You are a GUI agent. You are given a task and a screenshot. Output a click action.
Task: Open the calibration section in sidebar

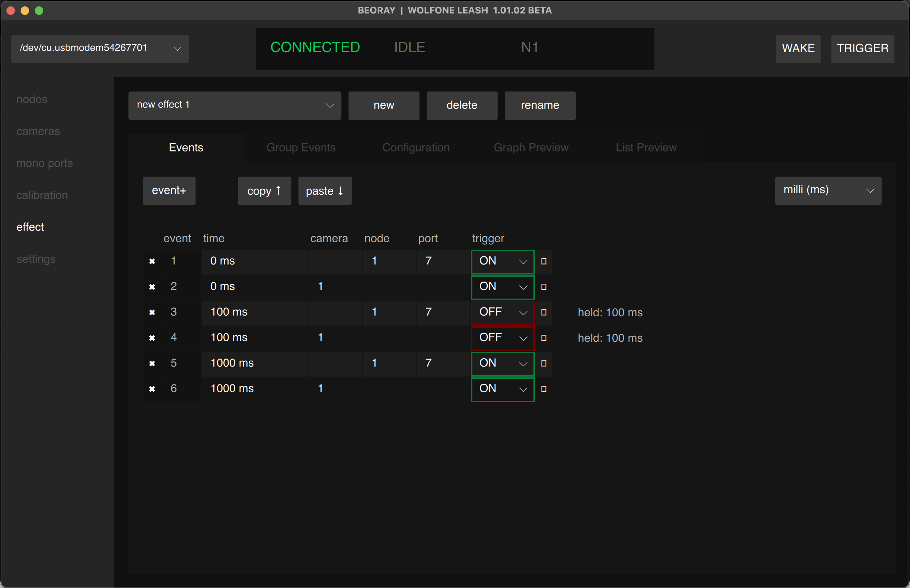click(x=42, y=195)
